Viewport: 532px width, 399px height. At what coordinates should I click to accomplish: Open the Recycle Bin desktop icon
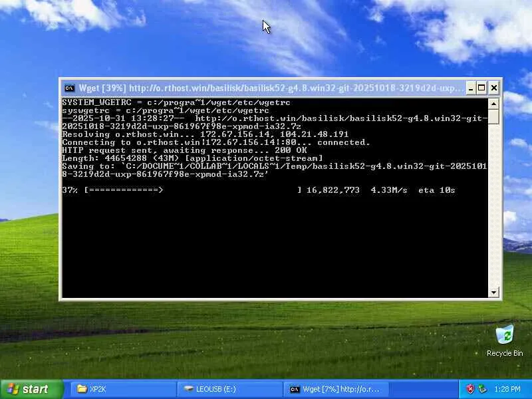(505, 340)
